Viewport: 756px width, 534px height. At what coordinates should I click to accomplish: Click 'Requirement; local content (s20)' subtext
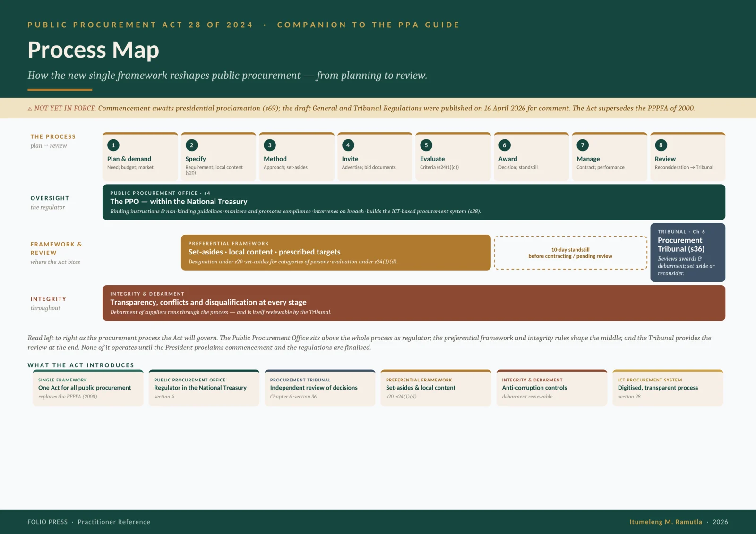tap(214, 170)
